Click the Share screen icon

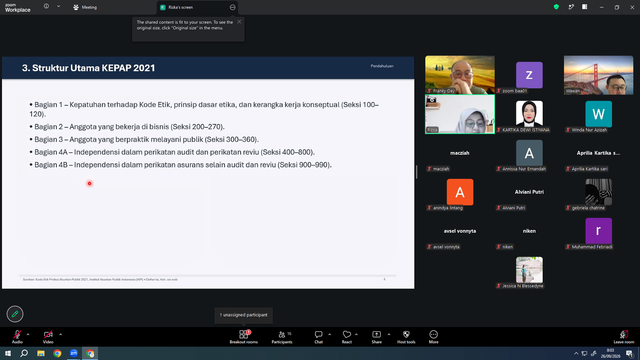click(x=376, y=335)
